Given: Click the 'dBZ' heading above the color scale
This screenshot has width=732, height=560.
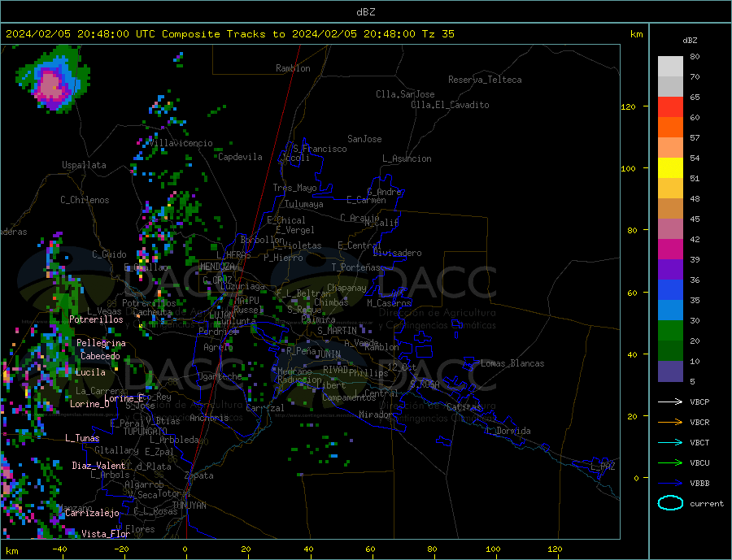Looking at the screenshot, I should 690,41.
